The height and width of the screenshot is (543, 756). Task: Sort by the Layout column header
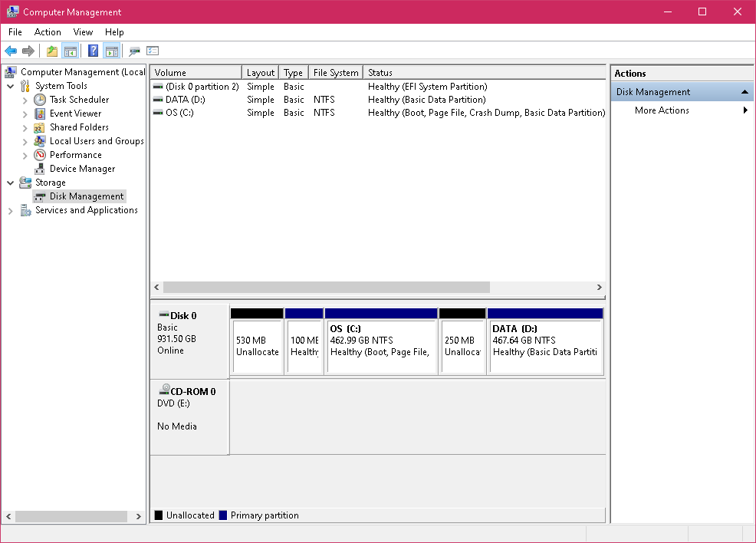pyautogui.click(x=261, y=72)
